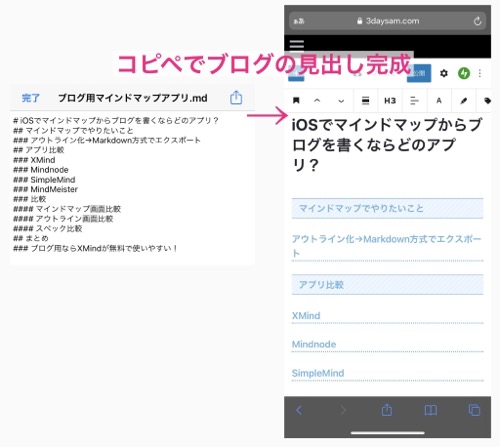Click the line '## マインドマップでやりたいこと' in the markdown file
This screenshot has height=447, width=500.
tap(73, 130)
